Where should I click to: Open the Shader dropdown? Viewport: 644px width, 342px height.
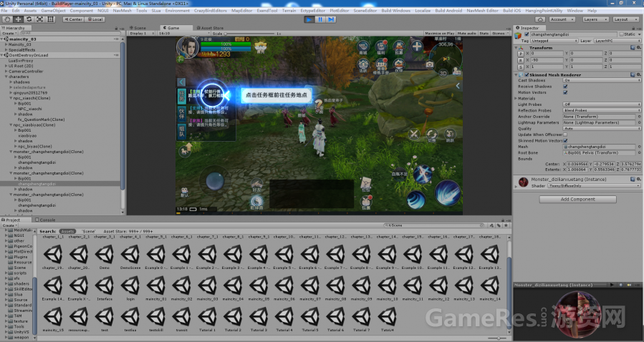tap(594, 185)
